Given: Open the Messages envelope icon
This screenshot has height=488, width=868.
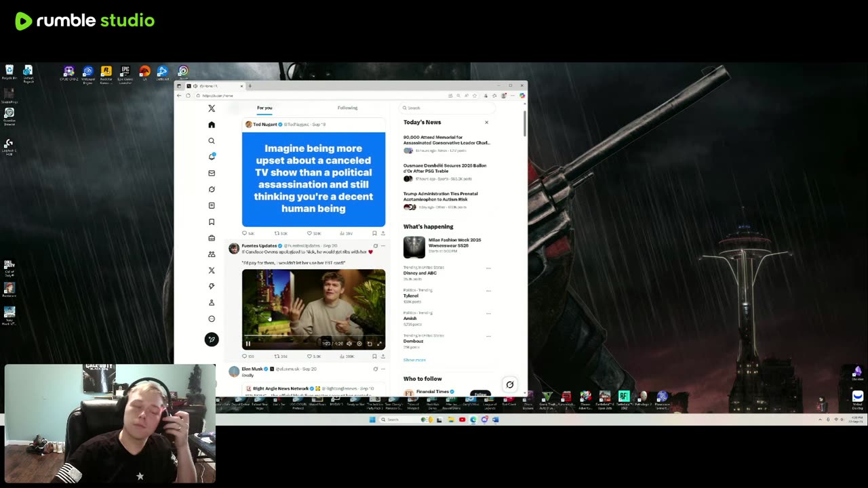Looking at the screenshot, I should (212, 173).
